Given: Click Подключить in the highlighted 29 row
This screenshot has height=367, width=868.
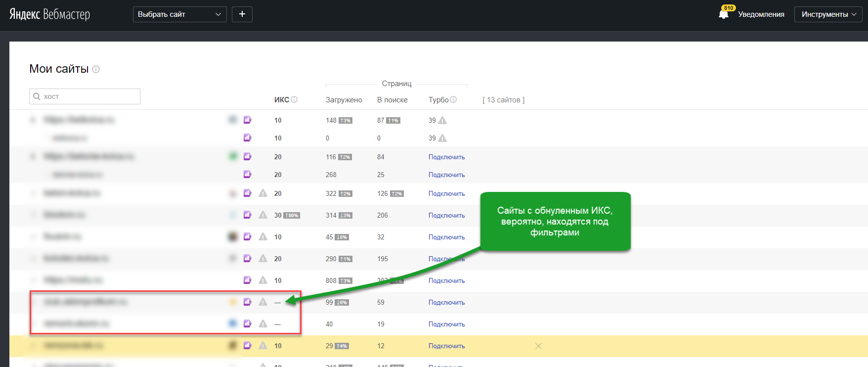Looking at the screenshot, I should point(446,346).
